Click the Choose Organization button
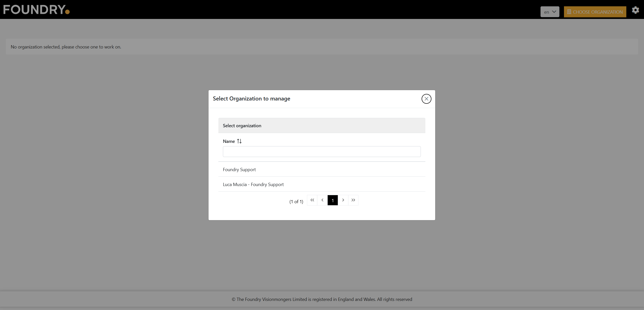This screenshot has width=644, height=310. [x=595, y=12]
